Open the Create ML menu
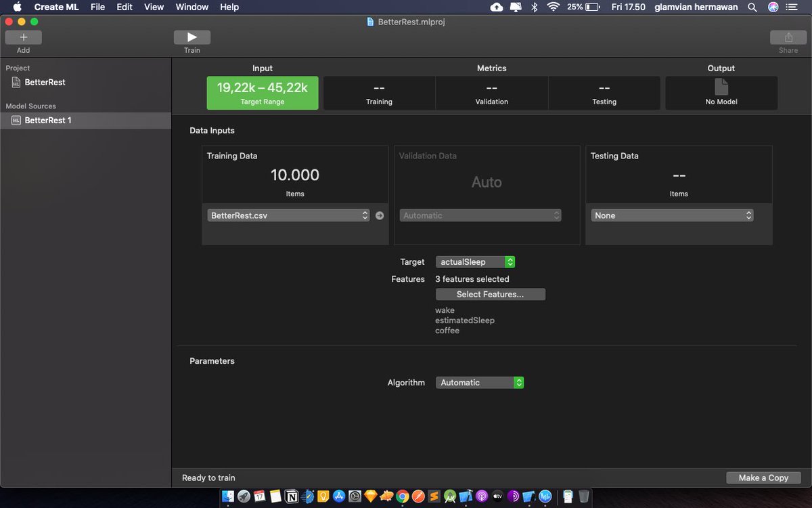The height and width of the screenshot is (508, 812). point(57,7)
